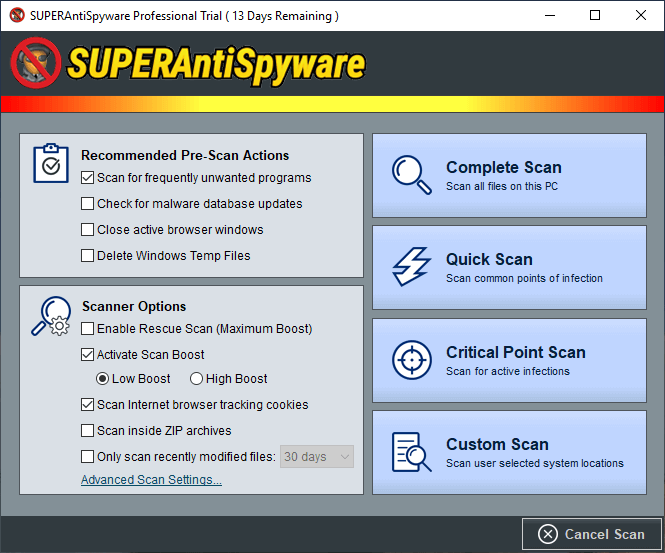Tick Delete Windows Temp Files checkbox
665x553 pixels.
[87, 256]
